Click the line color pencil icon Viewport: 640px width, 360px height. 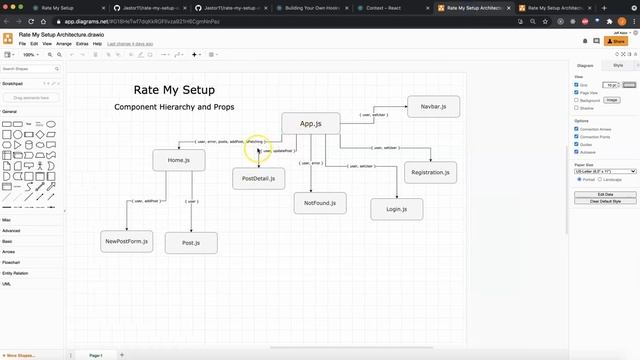(x=140, y=55)
